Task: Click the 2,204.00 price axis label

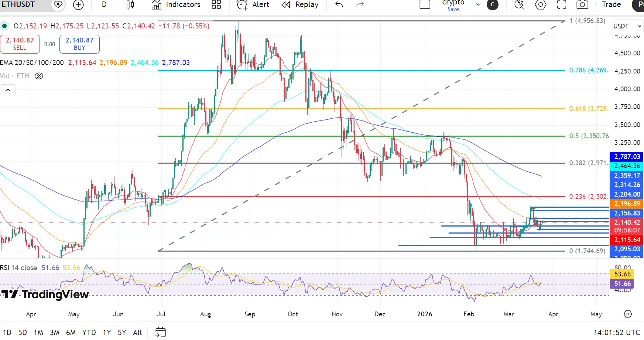Action: (627, 194)
